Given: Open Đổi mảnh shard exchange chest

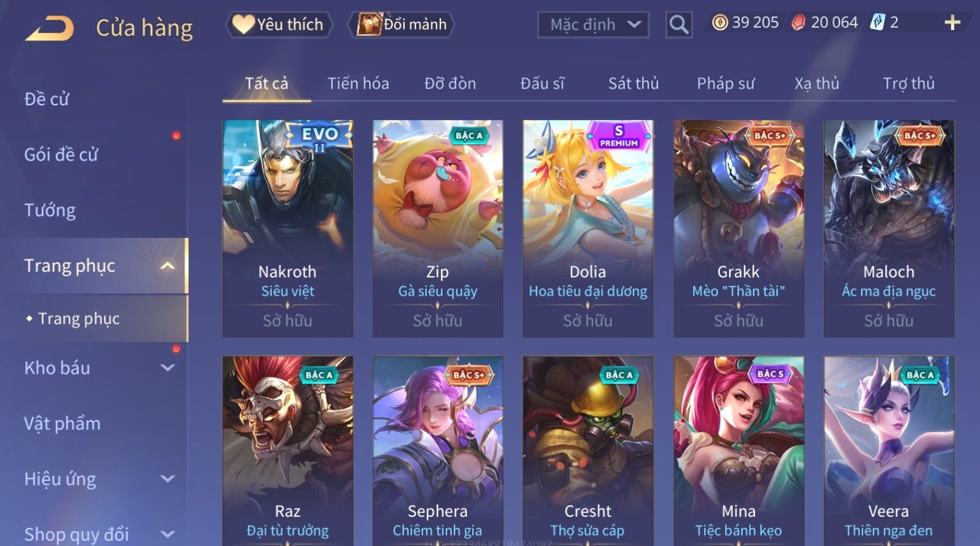Looking at the screenshot, I should coord(401,25).
